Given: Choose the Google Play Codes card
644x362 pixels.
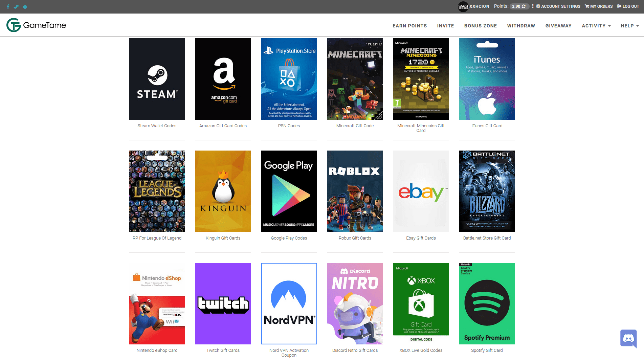Looking at the screenshot, I should tap(289, 191).
